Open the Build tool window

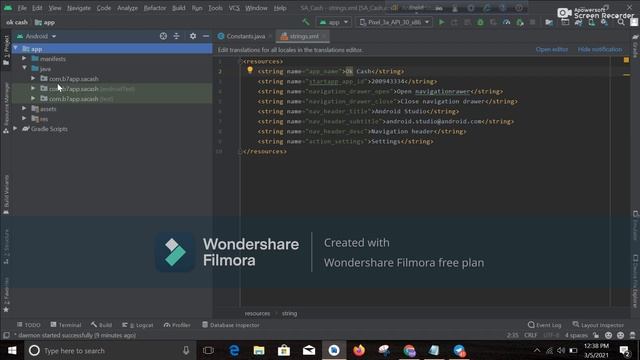tap(101, 325)
